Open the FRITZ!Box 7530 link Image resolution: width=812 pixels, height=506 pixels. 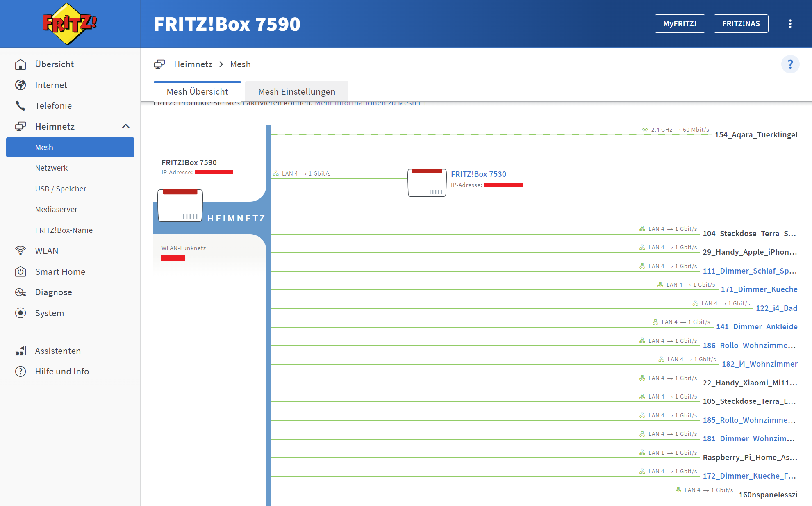point(478,174)
